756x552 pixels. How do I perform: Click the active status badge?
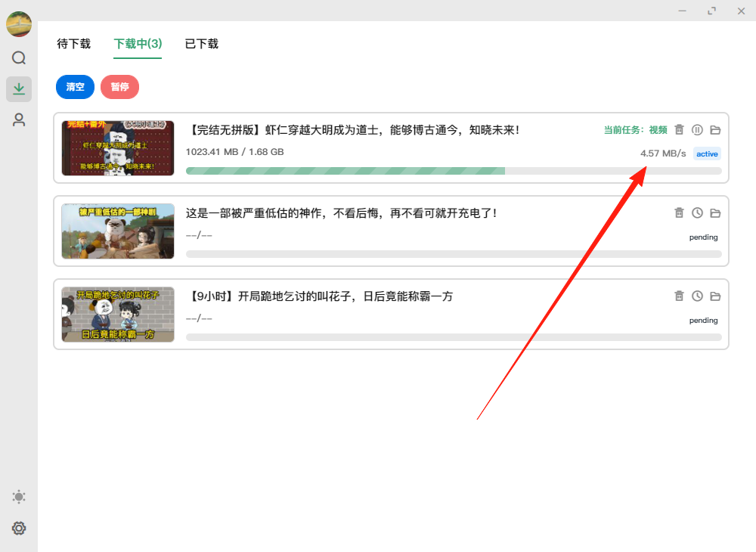(x=707, y=154)
